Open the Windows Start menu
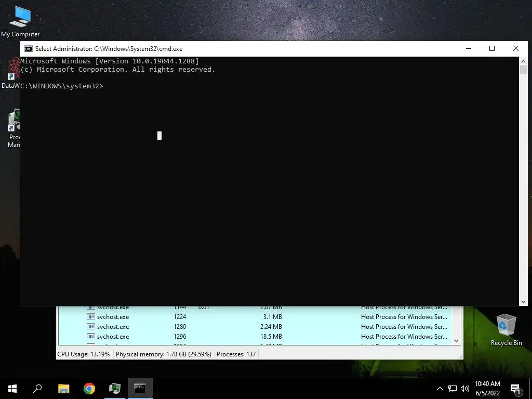 pos(12,389)
